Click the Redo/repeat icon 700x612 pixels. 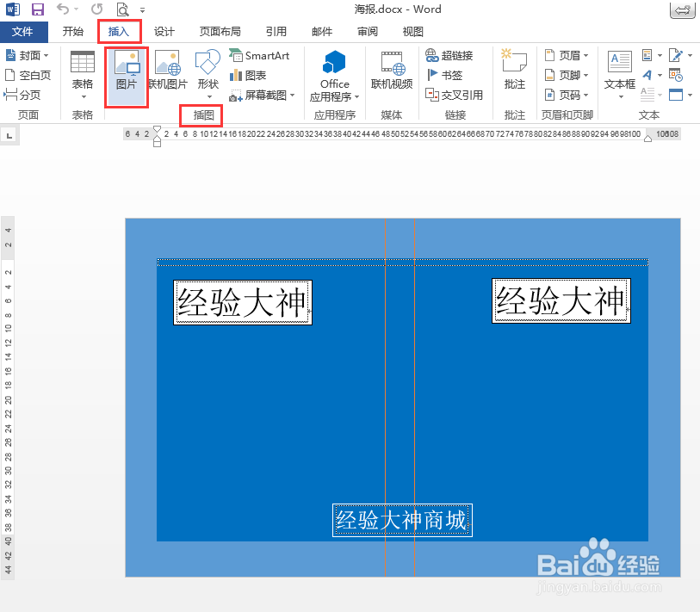[97, 9]
